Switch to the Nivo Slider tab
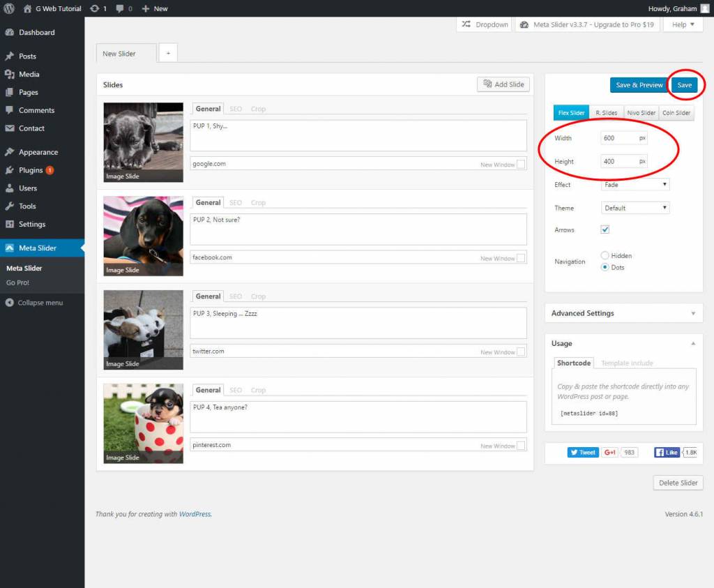This screenshot has height=588, width=714. [x=641, y=113]
